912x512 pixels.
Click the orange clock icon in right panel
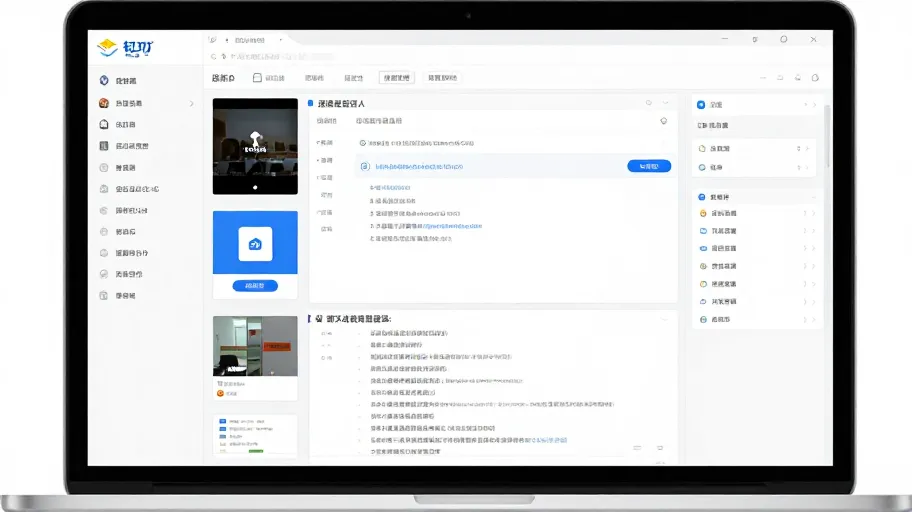click(703, 213)
